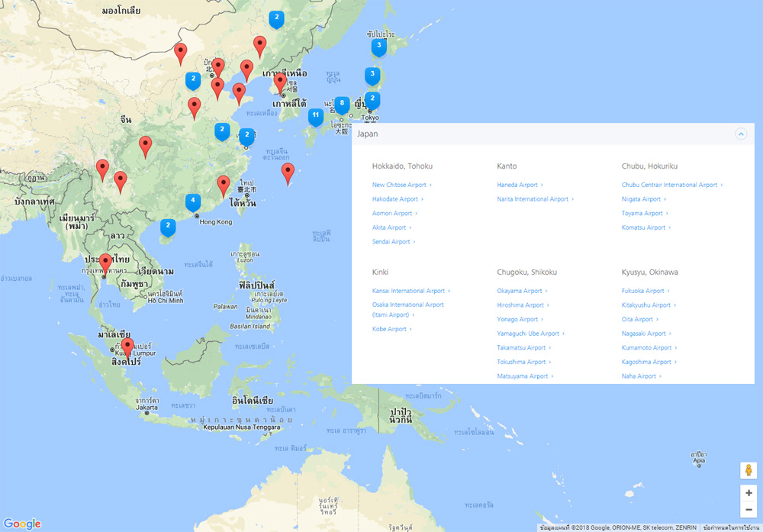Viewport: 763px width, 532px height.
Task: Click the red pin east of Taiwan
Action: click(288, 172)
